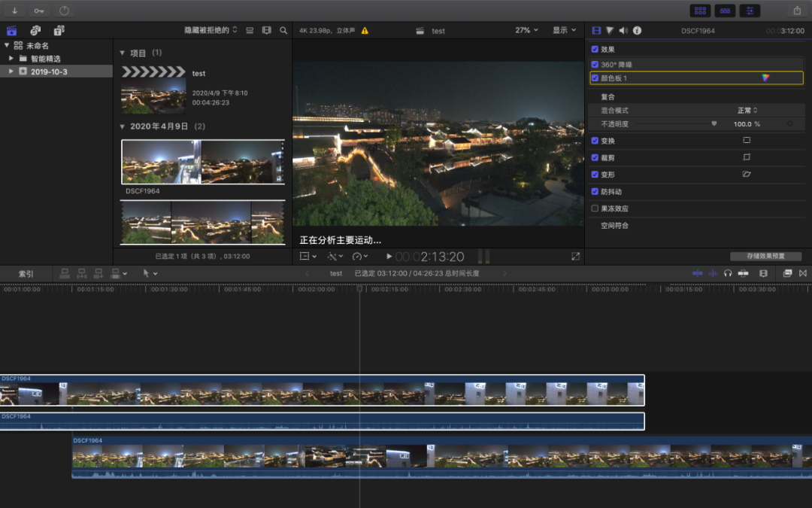Open the enhancements magic wand dropdown
812x508 pixels.
tap(335, 256)
